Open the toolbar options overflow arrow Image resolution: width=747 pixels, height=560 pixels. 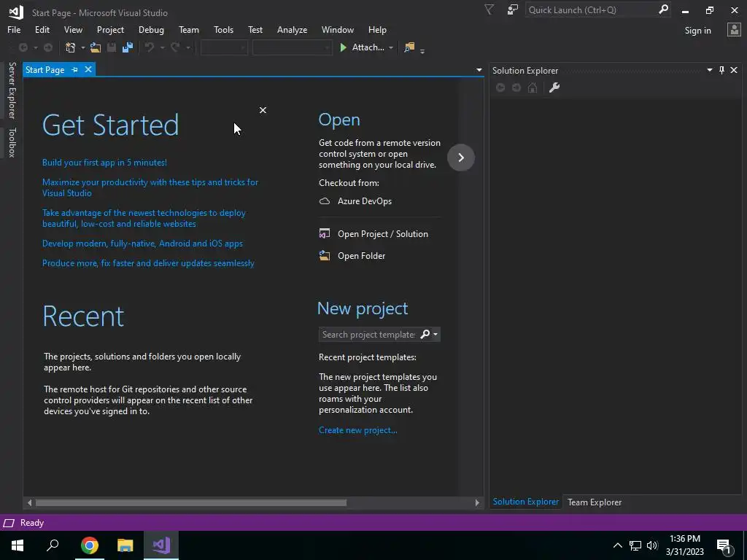pyautogui.click(x=422, y=50)
